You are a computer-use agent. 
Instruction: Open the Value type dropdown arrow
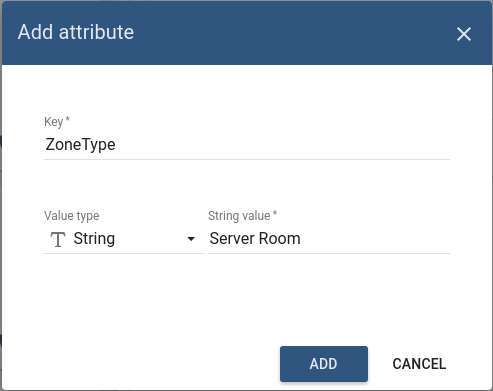[x=191, y=239]
